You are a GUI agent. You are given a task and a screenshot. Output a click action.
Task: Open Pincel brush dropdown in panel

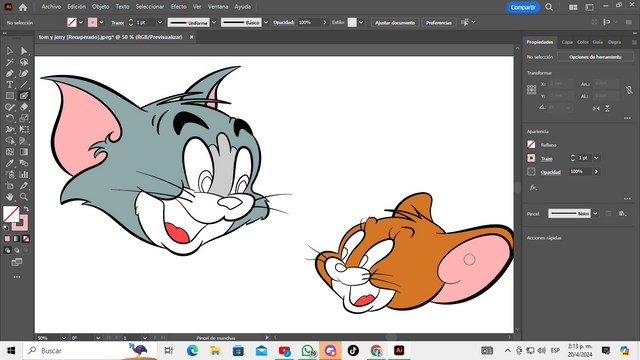pyautogui.click(x=595, y=213)
